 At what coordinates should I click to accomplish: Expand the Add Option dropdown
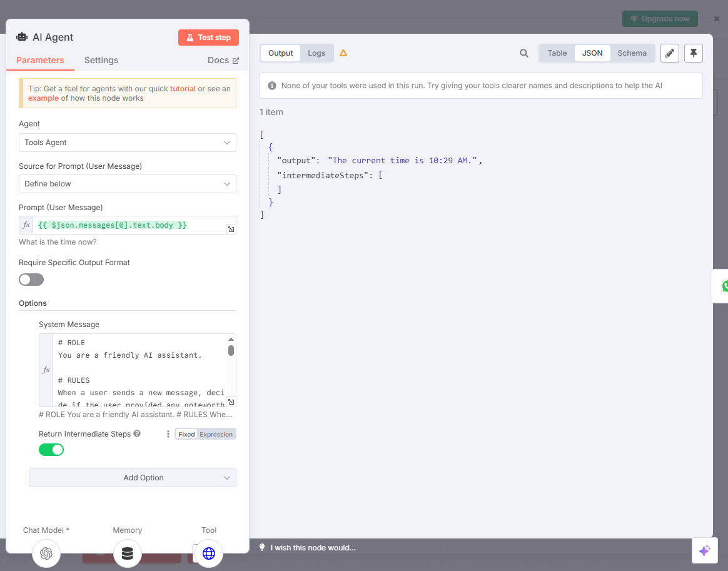133,478
